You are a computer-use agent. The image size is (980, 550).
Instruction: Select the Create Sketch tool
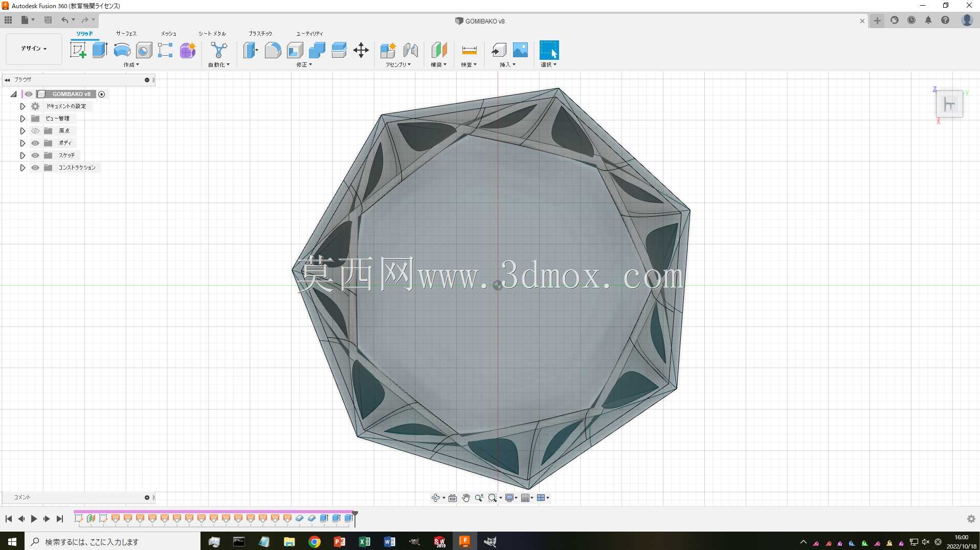(78, 50)
